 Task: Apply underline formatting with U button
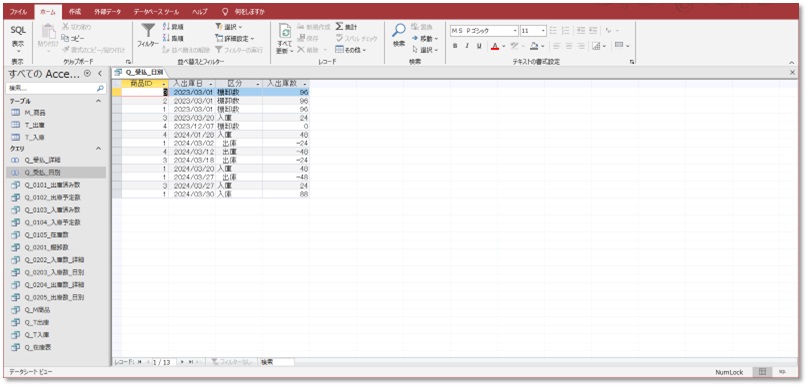(x=479, y=46)
